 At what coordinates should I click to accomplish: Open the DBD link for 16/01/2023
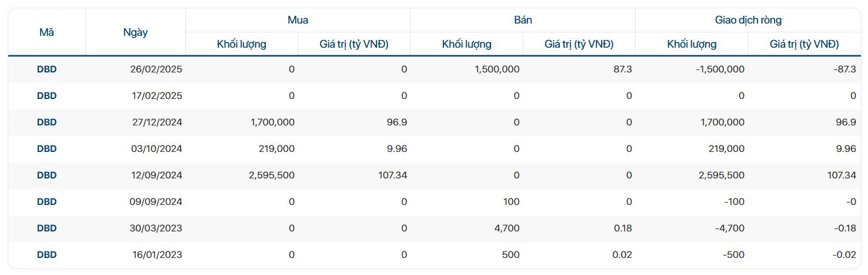tap(47, 255)
